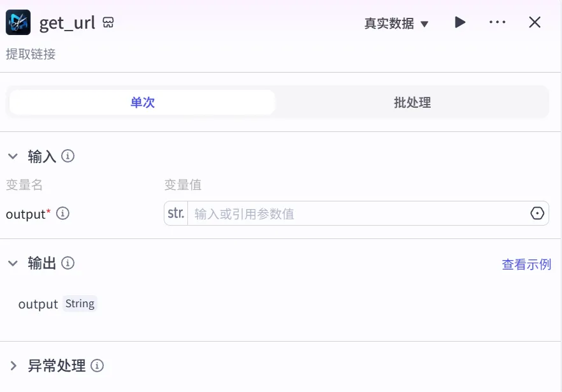Click the String type tag on output
Image resolution: width=562 pixels, height=392 pixels.
click(80, 303)
